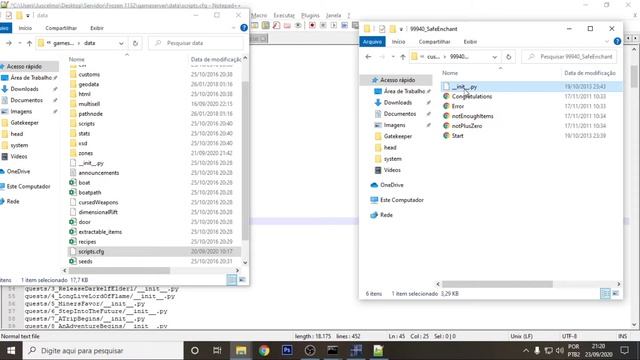Open Executar menu in Notepad++
The width and height of the screenshot is (640, 360).
pyautogui.click(x=284, y=15)
